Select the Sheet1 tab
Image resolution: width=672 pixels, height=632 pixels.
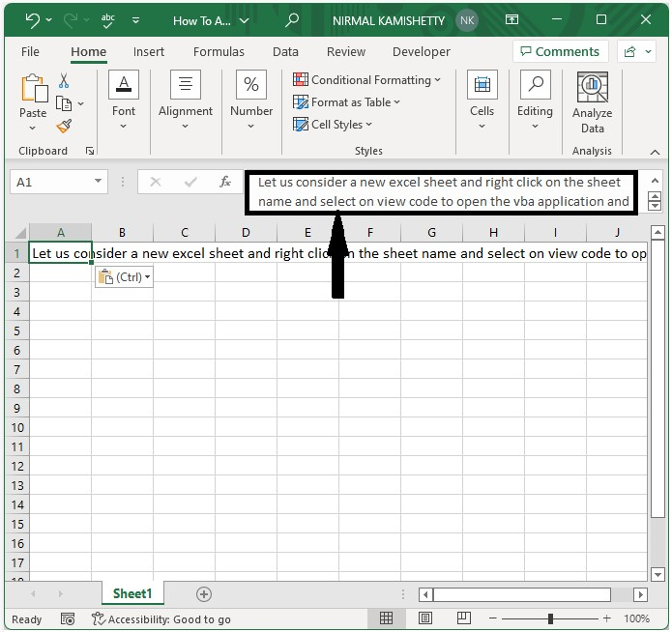point(132,593)
